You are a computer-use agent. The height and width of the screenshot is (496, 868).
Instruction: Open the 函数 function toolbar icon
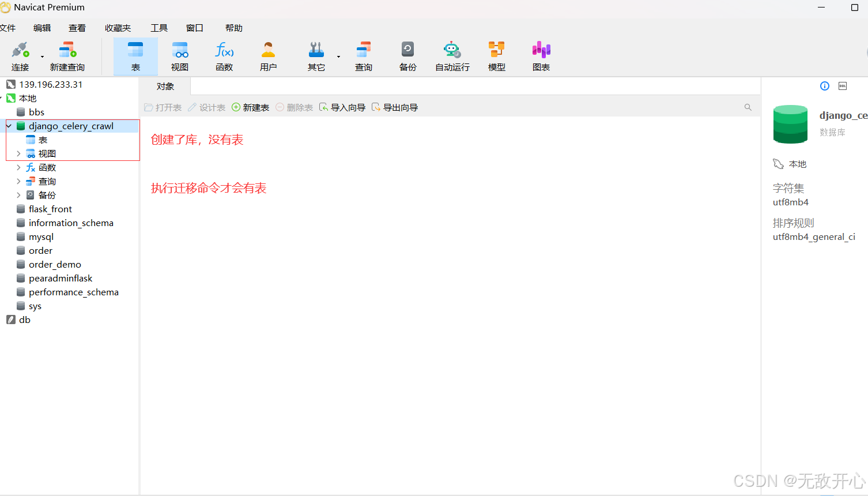(224, 57)
